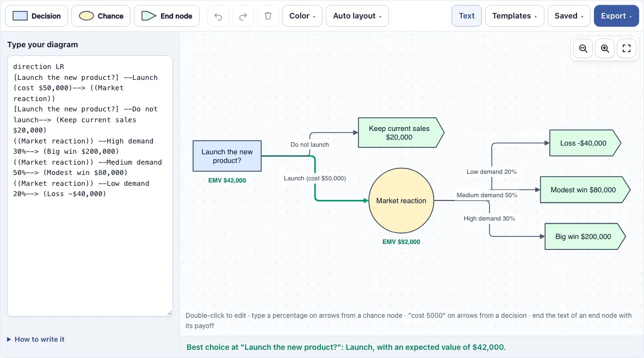Click the Type your diagram heading
The height and width of the screenshot is (358, 644).
pyautogui.click(x=43, y=45)
